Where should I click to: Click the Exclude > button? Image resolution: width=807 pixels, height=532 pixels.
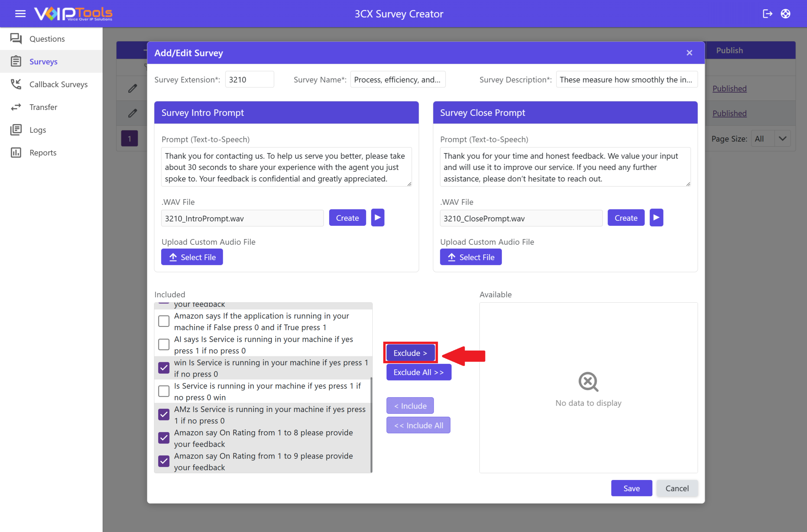[x=410, y=352]
